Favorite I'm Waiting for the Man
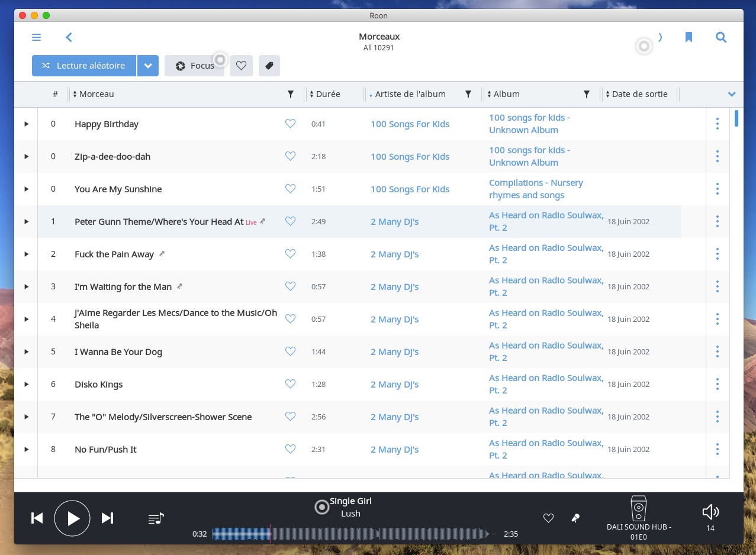 pyautogui.click(x=290, y=286)
